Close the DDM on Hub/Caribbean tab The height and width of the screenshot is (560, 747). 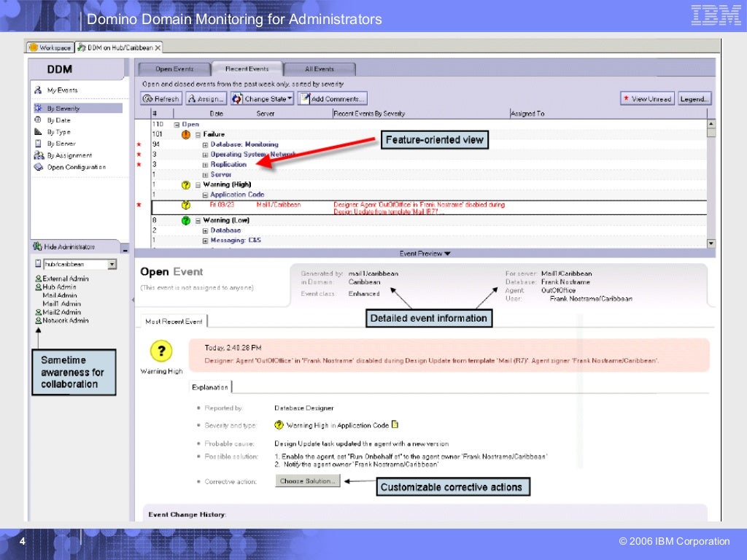coord(158,47)
